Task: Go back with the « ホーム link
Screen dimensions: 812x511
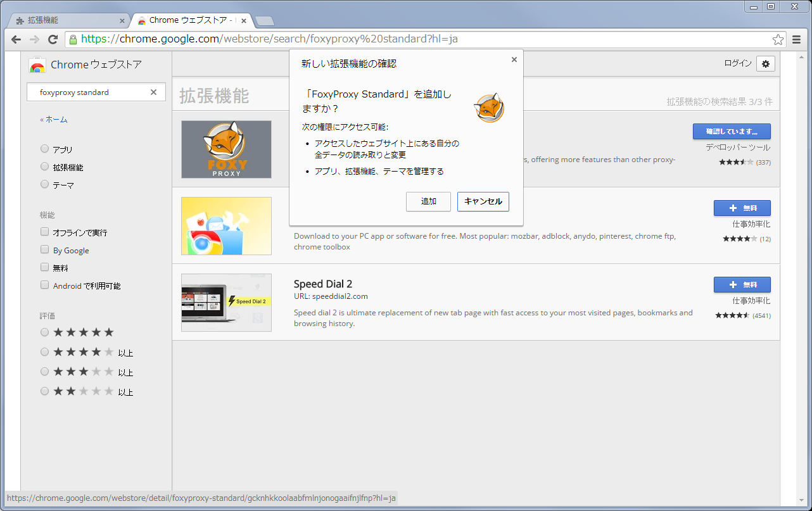Action: click(x=54, y=119)
